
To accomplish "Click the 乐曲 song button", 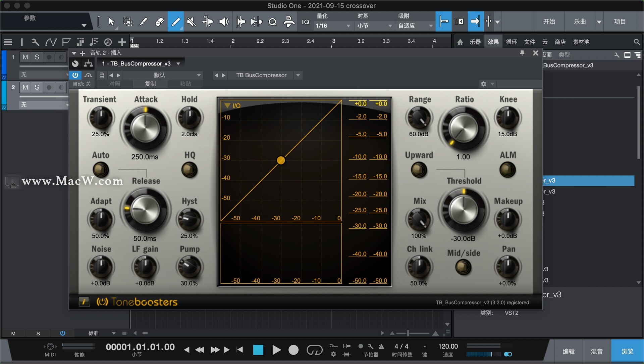I will tap(580, 21).
